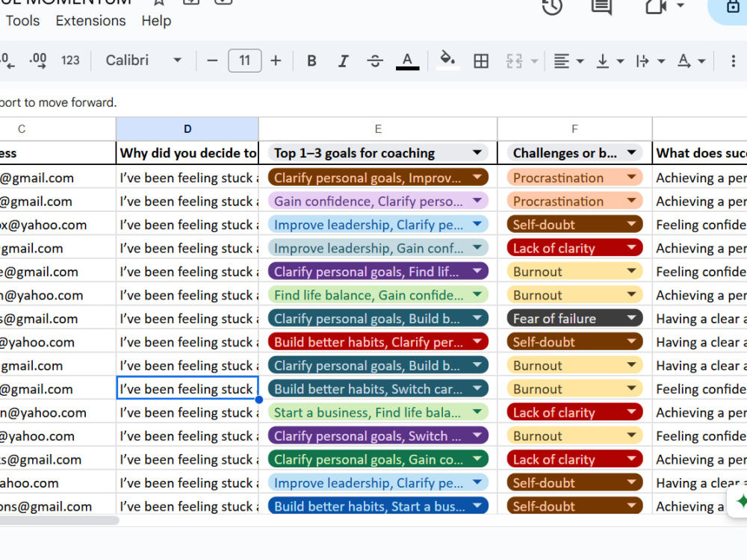Select column D header
Image resolution: width=747 pixels, height=560 pixels.
tap(187, 129)
